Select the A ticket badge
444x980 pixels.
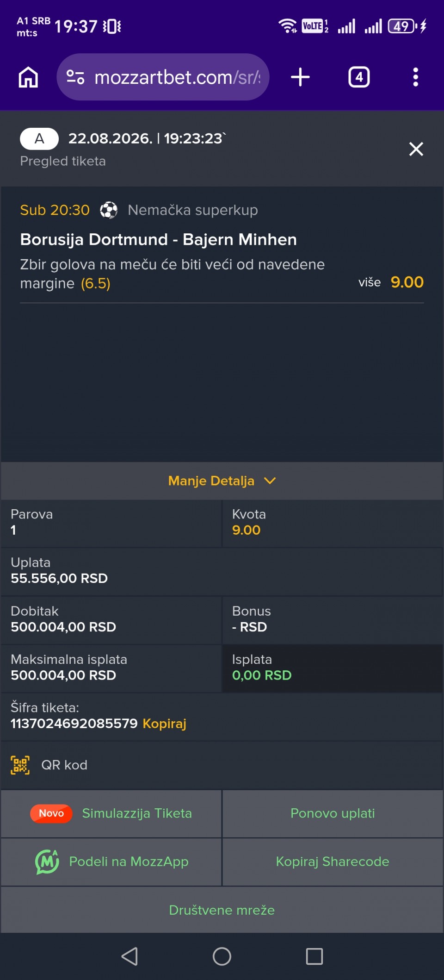pos(39,138)
